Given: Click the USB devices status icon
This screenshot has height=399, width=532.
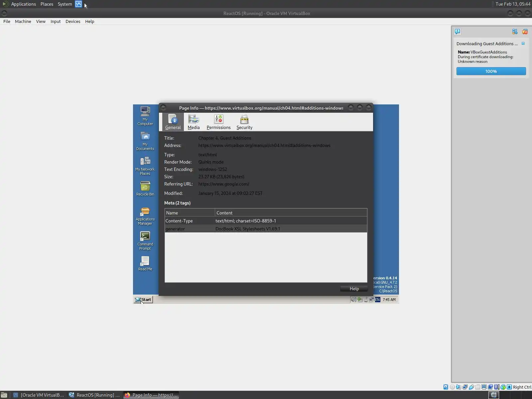Looking at the screenshot, I should [x=471, y=387].
